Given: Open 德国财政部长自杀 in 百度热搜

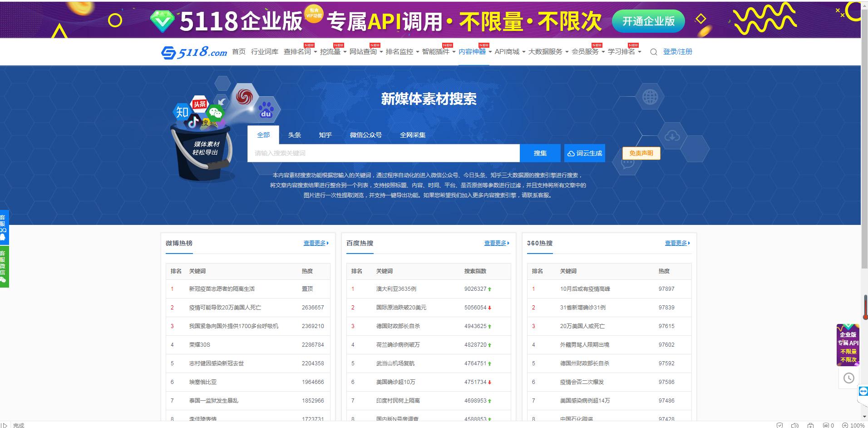Looking at the screenshot, I should pos(398,326).
